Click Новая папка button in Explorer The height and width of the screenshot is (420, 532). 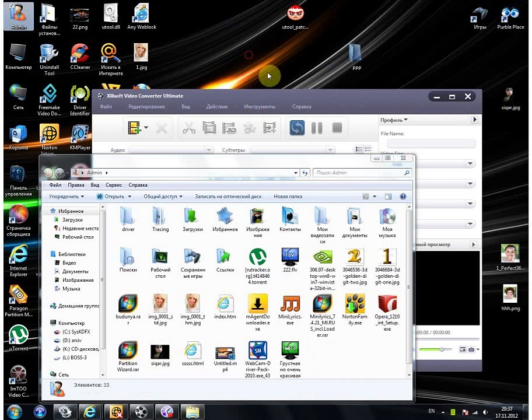[x=288, y=197]
